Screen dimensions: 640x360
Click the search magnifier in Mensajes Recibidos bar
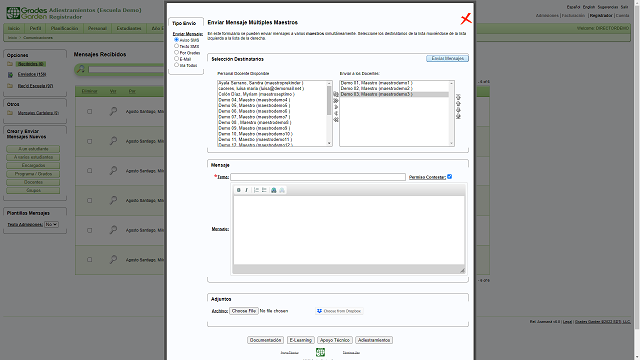(x=81, y=69)
